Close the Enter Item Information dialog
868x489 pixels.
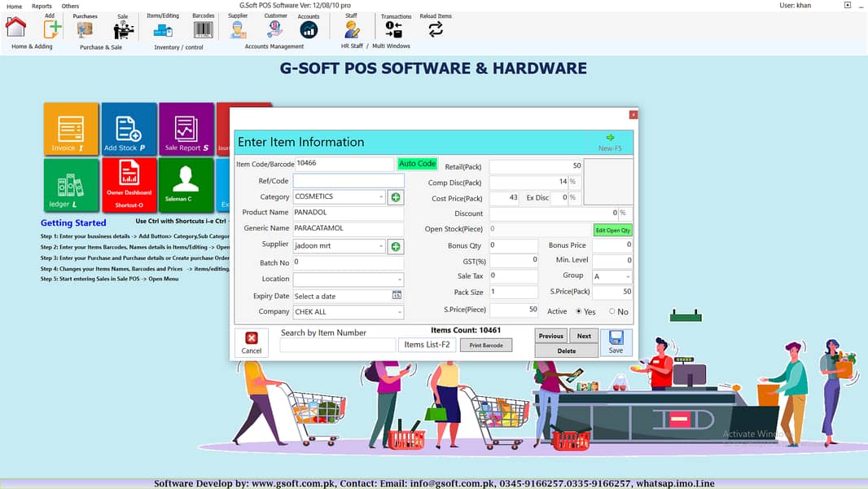[x=633, y=115]
